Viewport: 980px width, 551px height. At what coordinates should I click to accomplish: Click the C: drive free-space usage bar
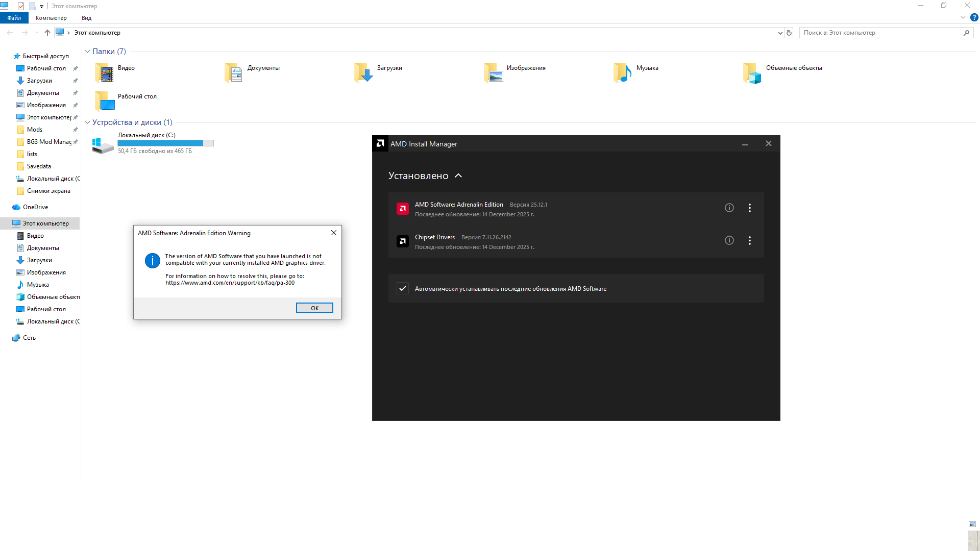pos(165,143)
